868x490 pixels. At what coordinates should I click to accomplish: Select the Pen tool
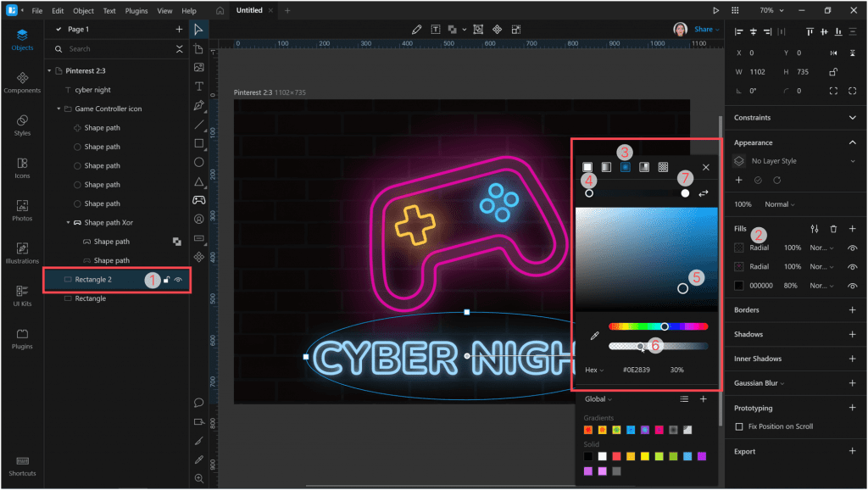[x=198, y=105]
